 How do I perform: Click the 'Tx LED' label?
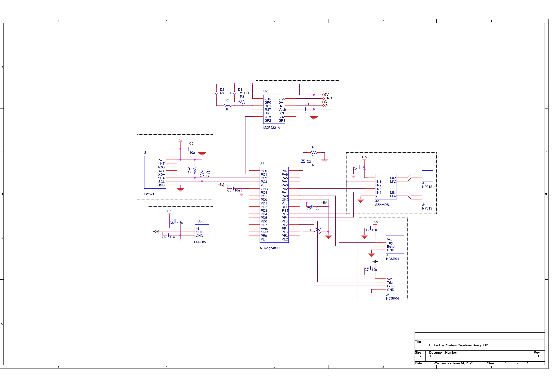(243, 93)
